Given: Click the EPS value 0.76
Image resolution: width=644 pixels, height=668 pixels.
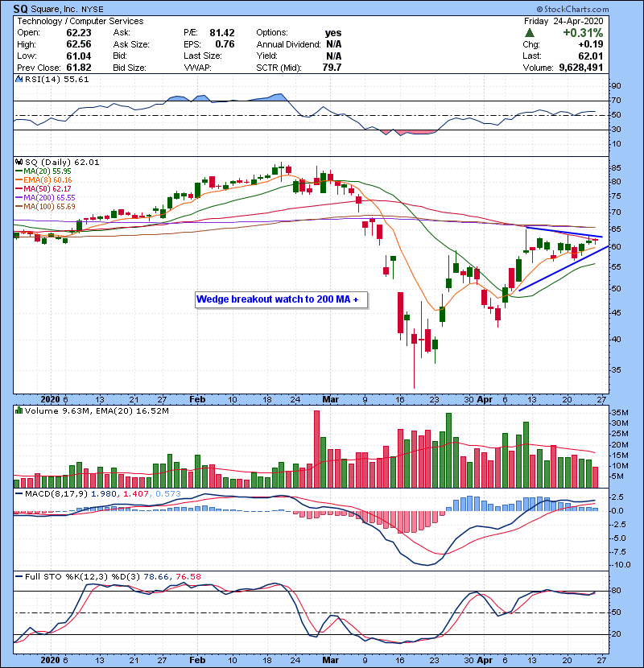Looking at the screenshot, I should 225,44.
